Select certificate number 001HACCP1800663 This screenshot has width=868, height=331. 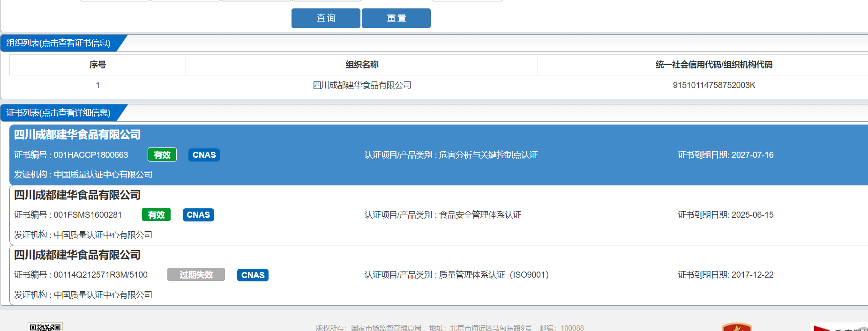[x=91, y=155]
